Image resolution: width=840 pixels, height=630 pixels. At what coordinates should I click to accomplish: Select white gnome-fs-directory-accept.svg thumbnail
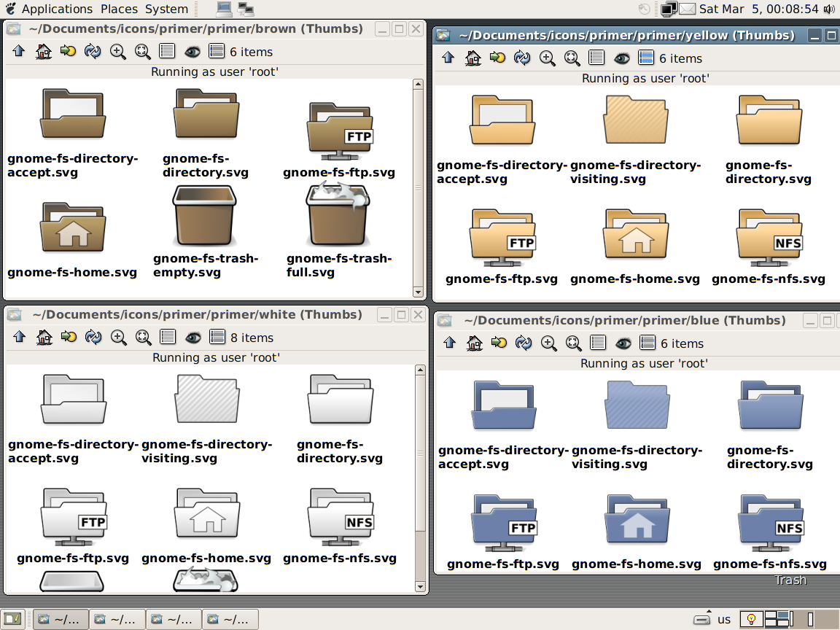tap(74, 400)
